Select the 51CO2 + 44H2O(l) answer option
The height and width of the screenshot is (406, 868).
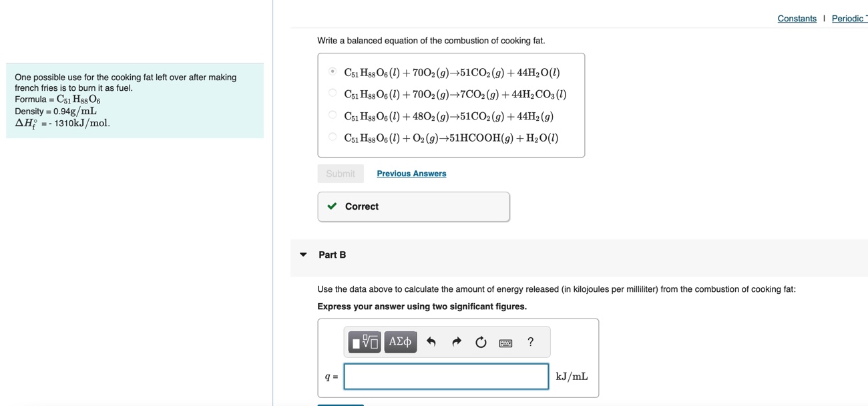(333, 71)
